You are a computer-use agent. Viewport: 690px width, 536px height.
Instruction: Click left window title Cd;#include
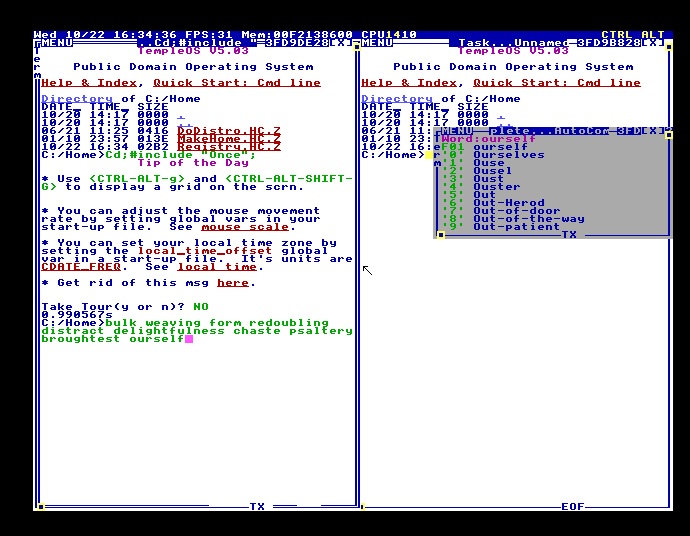(197, 43)
